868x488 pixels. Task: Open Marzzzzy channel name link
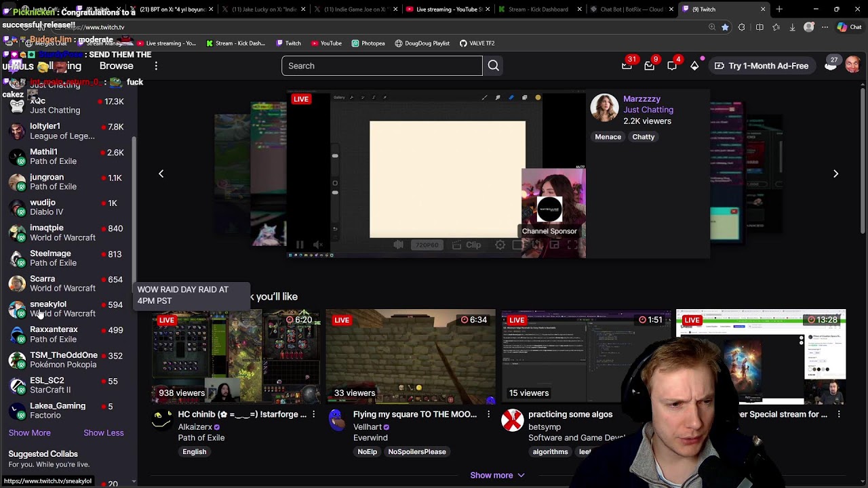(642, 99)
